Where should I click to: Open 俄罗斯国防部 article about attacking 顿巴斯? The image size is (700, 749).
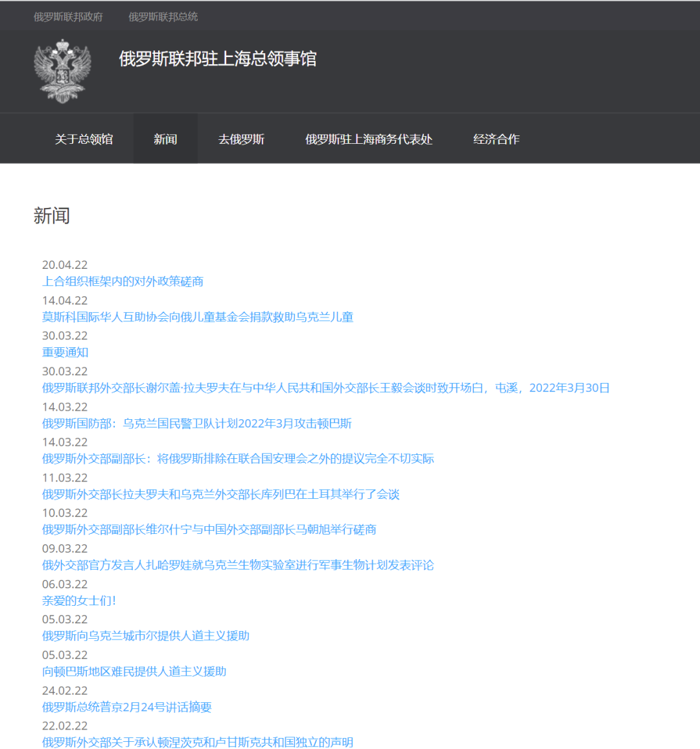[x=196, y=424]
